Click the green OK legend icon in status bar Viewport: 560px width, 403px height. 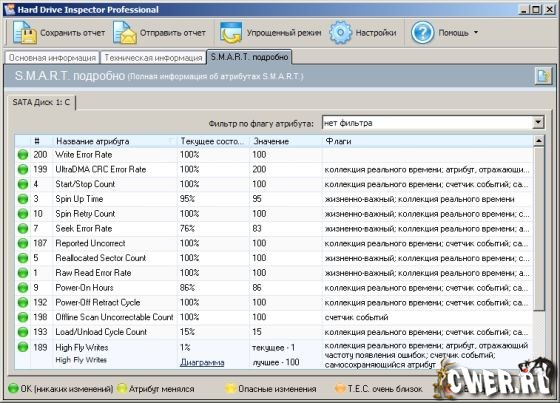pyautogui.click(x=14, y=388)
